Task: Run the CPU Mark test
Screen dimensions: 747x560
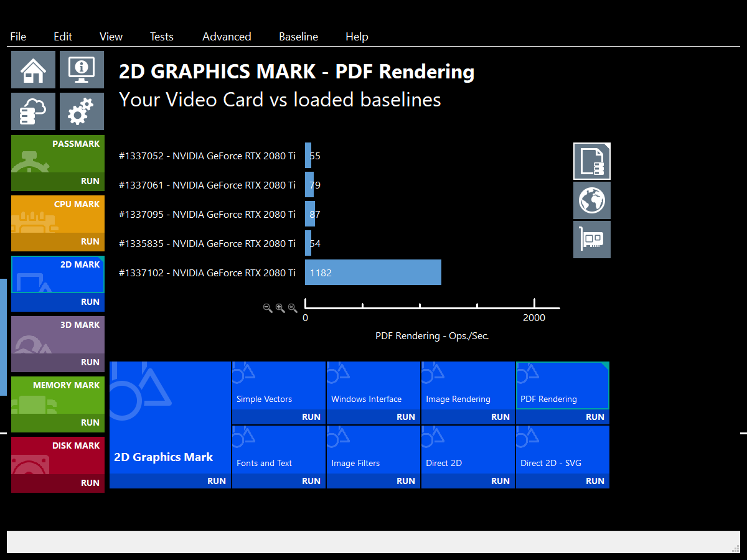Action: (x=58, y=242)
